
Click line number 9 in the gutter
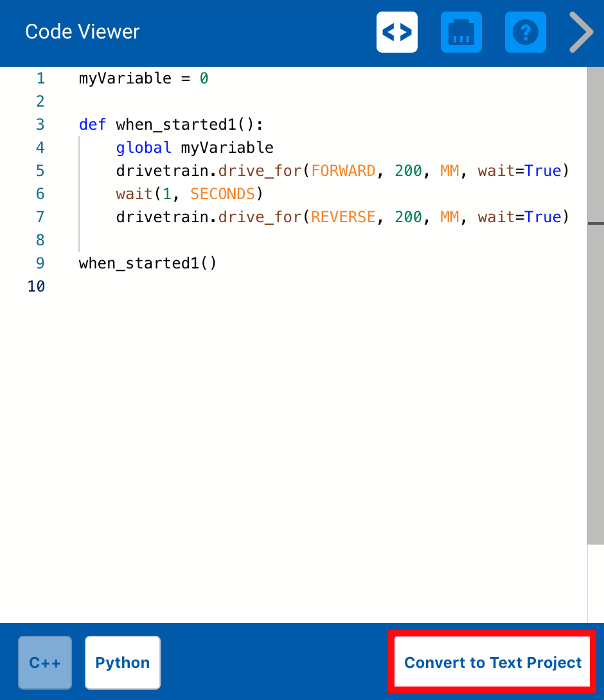pos(40,263)
